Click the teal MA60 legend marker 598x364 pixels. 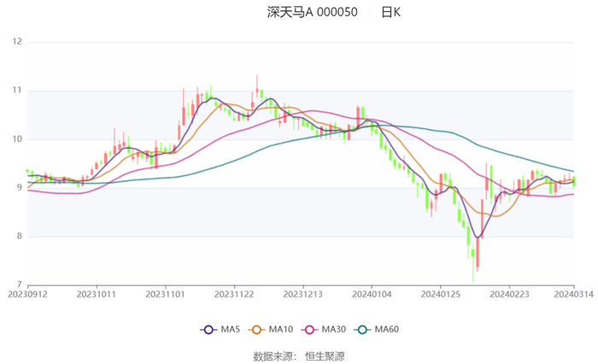click(x=362, y=330)
